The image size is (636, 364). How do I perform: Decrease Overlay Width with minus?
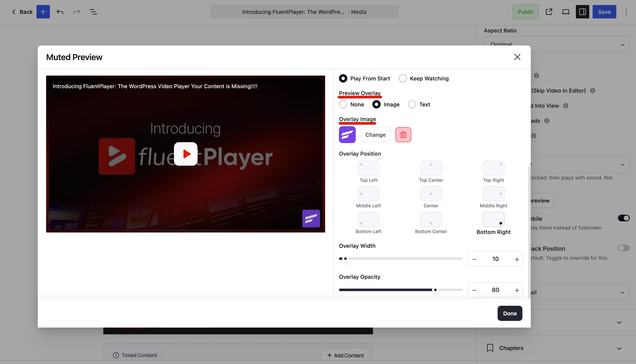point(474,259)
